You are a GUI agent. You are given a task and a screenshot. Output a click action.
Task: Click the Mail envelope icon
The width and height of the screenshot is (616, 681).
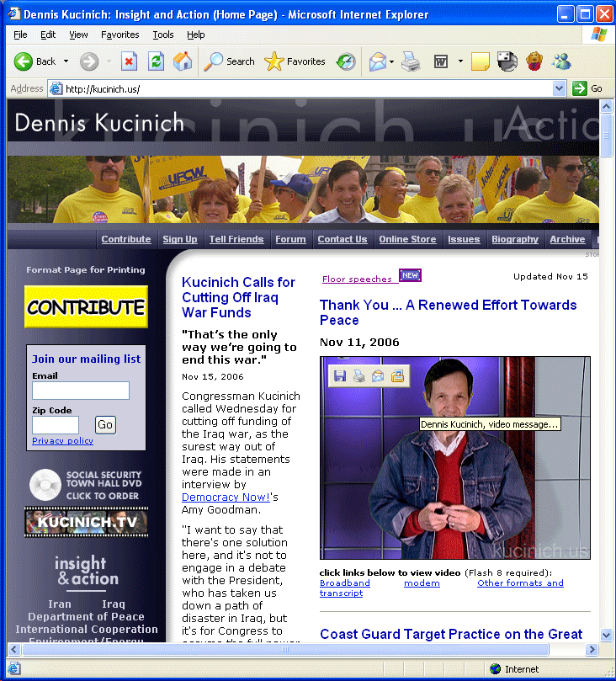(x=377, y=61)
